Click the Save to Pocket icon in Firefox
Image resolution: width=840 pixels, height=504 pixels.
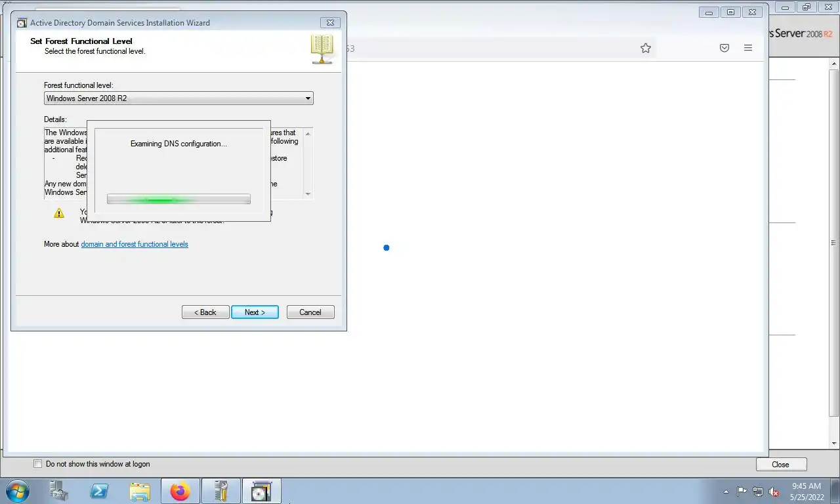point(724,48)
